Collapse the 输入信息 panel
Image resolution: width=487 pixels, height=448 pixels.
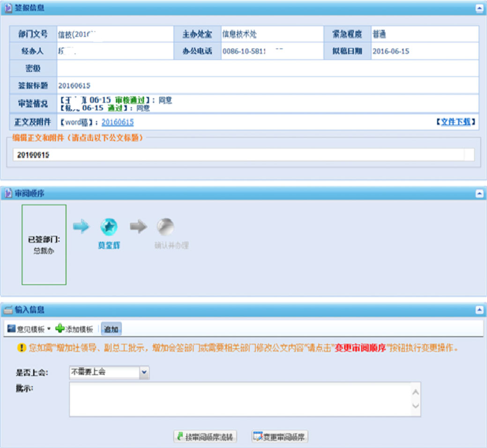pos(480,310)
